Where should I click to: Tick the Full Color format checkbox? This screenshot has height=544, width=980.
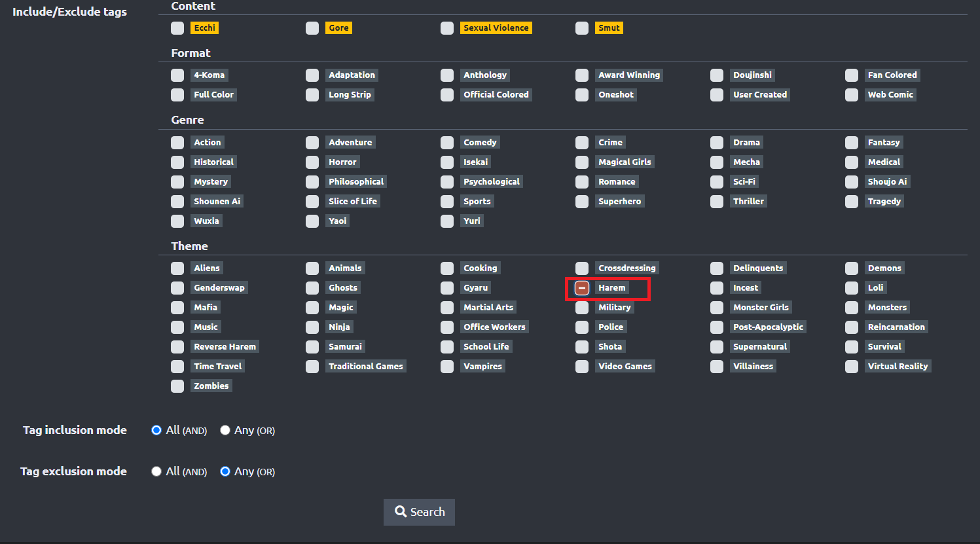point(177,95)
